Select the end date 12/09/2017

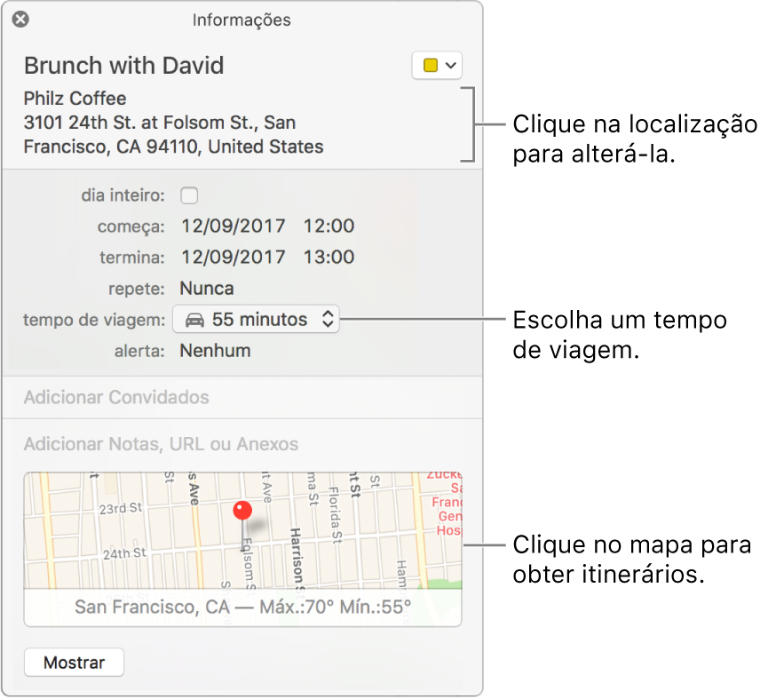pyautogui.click(x=233, y=257)
